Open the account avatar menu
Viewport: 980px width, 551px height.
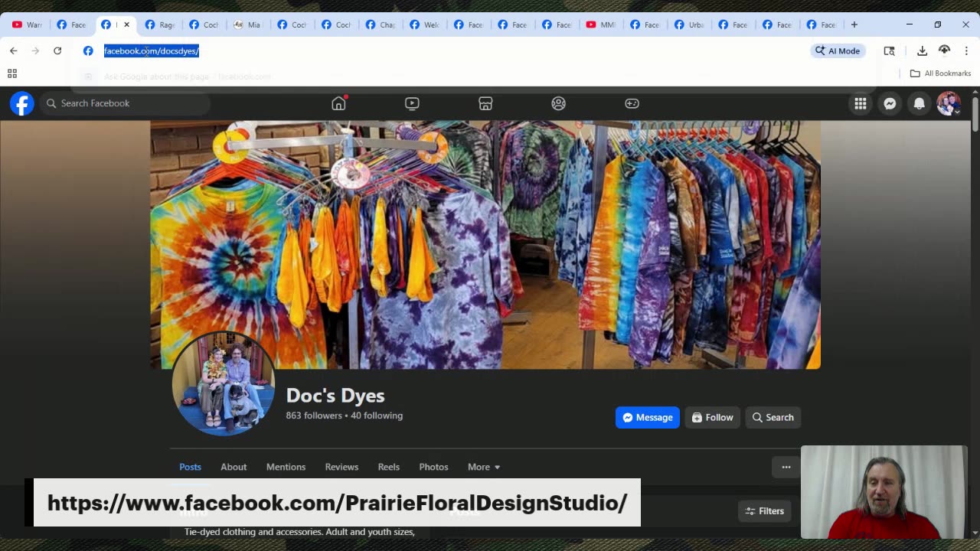point(949,103)
